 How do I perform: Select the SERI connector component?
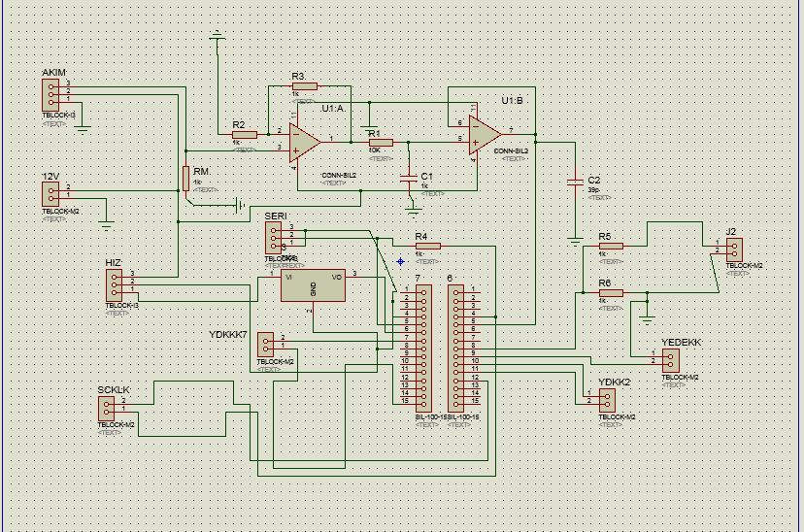(273, 238)
